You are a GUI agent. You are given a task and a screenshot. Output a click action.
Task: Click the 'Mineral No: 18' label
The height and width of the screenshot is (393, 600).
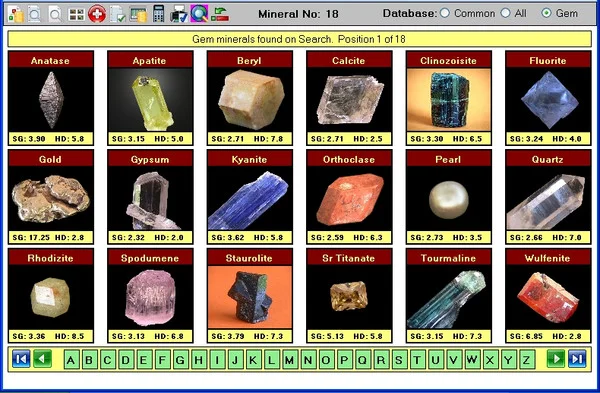(298, 14)
